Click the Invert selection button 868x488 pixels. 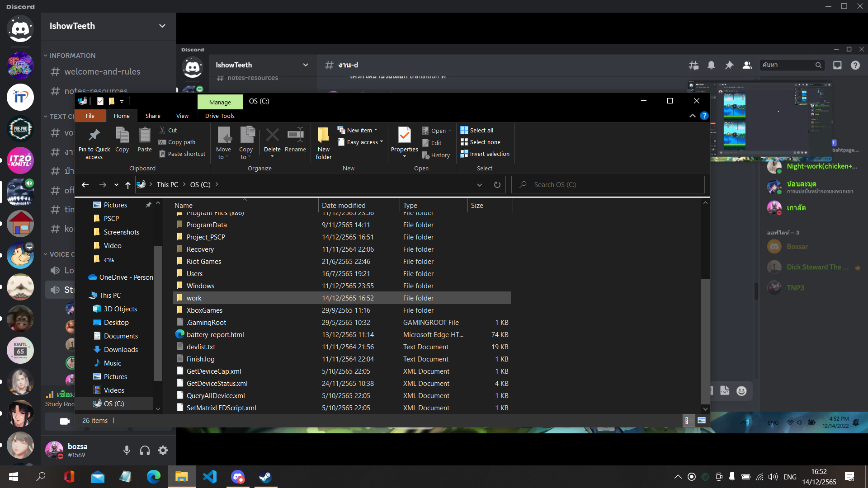(485, 154)
